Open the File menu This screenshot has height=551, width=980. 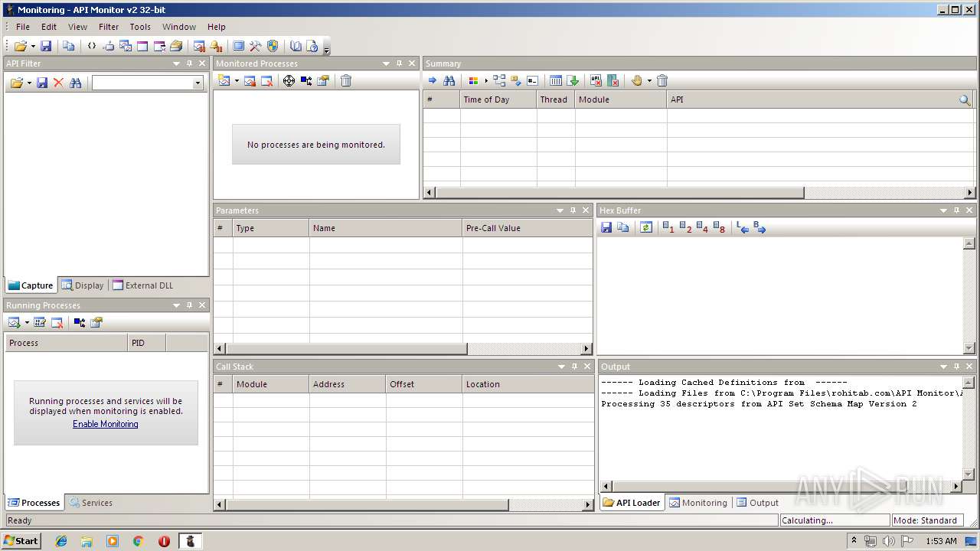23,27
